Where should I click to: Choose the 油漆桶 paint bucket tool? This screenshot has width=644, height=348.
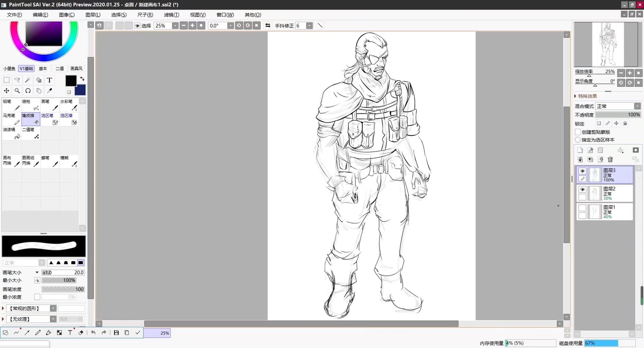point(11,133)
